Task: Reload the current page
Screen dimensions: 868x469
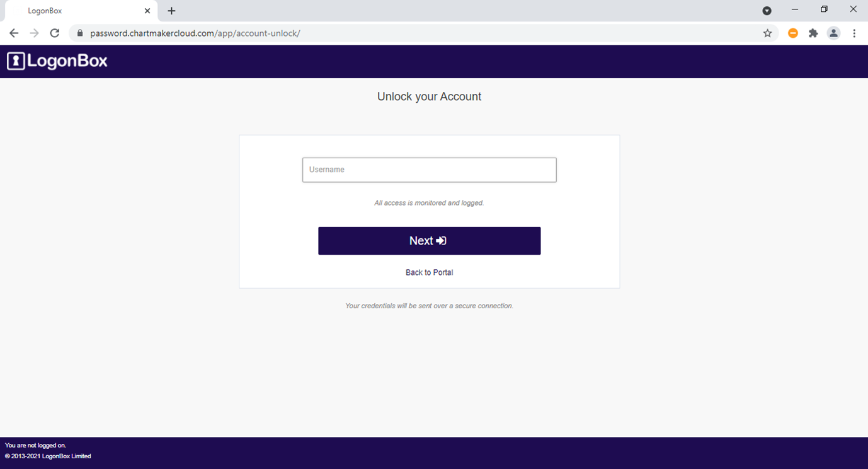Action: pyautogui.click(x=55, y=33)
